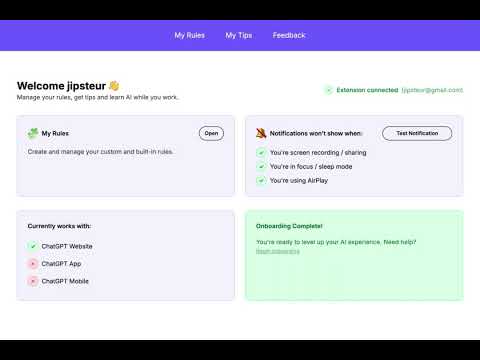480x360 pixels.
Task: Click 'You're ready to level up' message
Action: (336, 242)
